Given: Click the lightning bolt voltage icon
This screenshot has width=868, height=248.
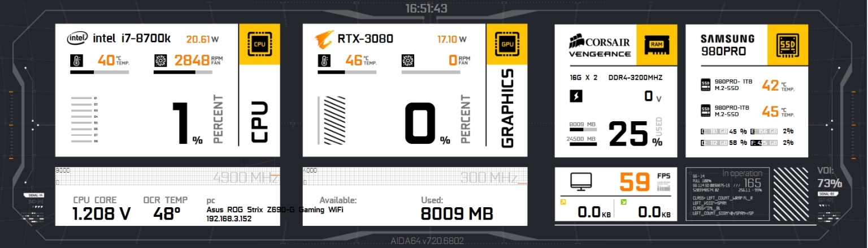Looking at the screenshot, I should [x=576, y=96].
